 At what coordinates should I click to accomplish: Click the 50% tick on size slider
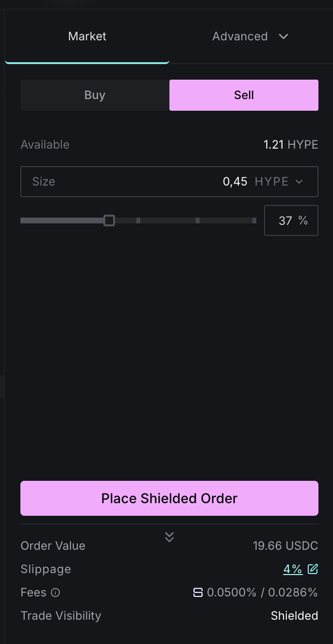coord(138,220)
